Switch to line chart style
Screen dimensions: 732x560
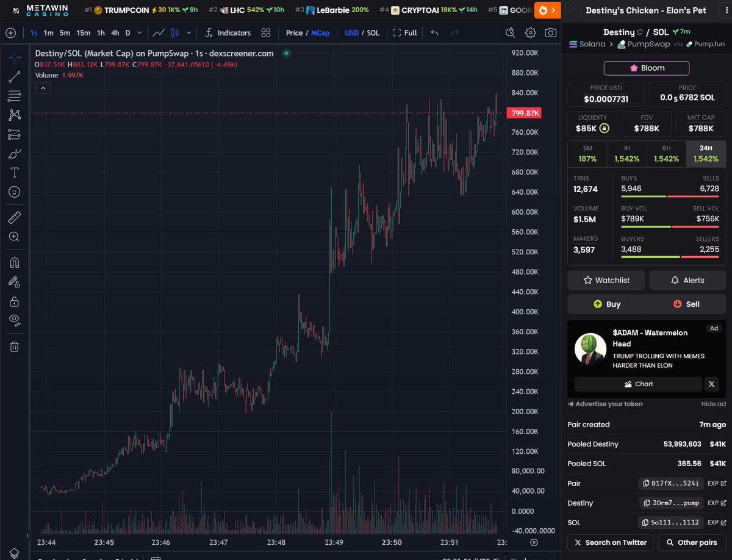(x=159, y=33)
